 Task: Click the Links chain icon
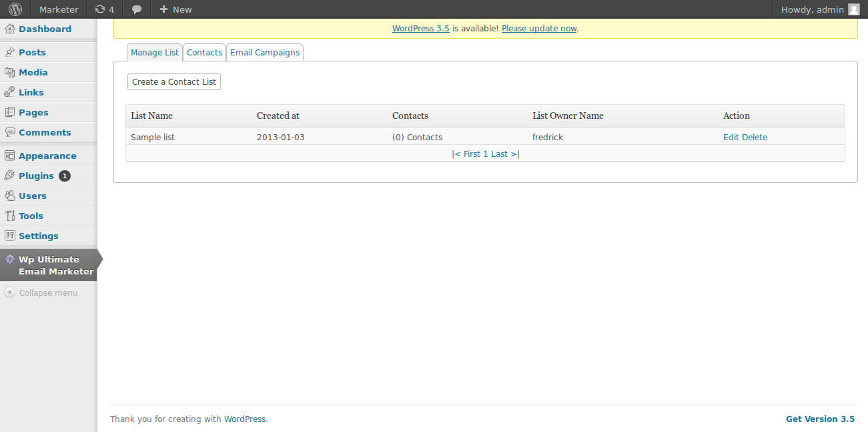point(10,92)
